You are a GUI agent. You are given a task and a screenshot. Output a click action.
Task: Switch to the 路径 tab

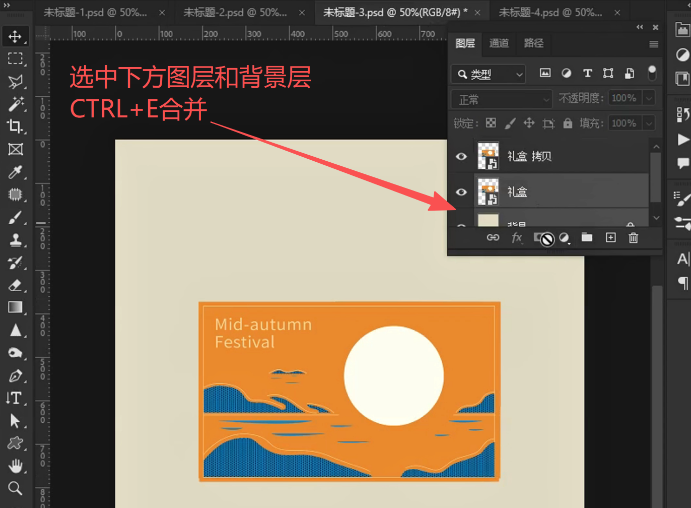[534, 43]
